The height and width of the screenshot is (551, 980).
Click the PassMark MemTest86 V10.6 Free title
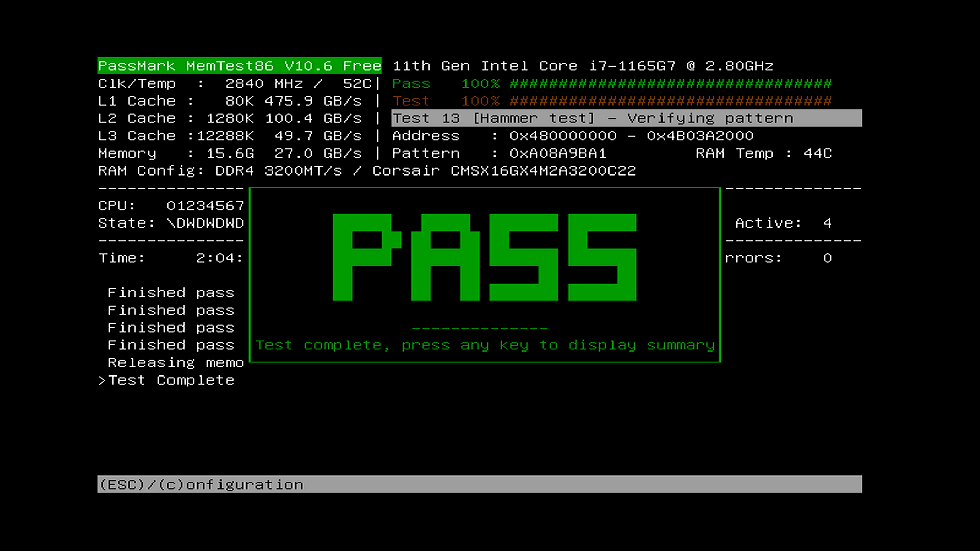coord(239,66)
